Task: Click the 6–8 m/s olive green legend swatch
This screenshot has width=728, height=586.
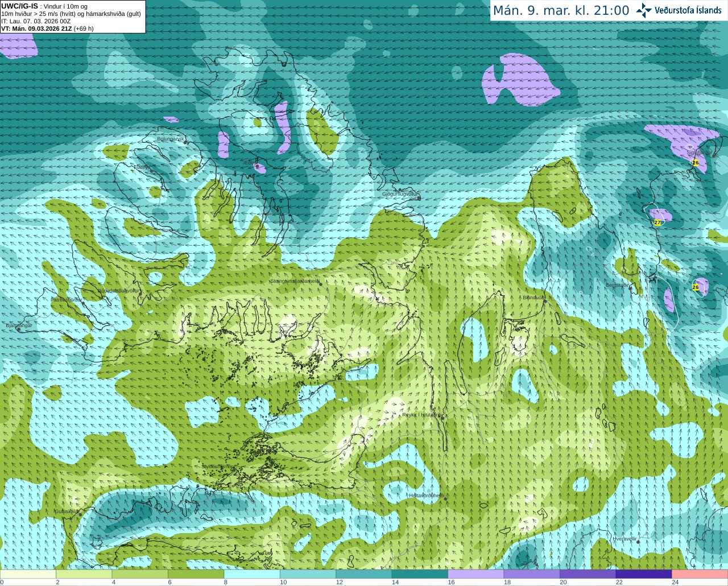Action: tap(196, 574)
